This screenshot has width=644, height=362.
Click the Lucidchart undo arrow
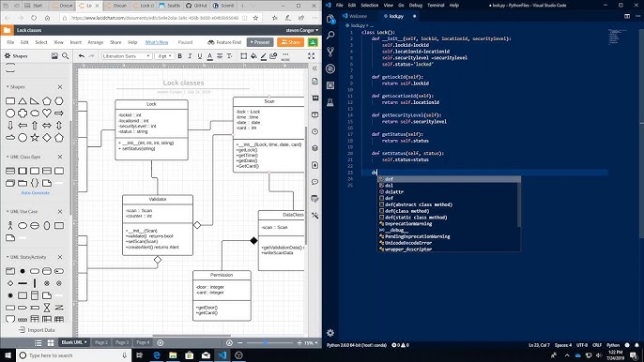(x=82, y=56)
